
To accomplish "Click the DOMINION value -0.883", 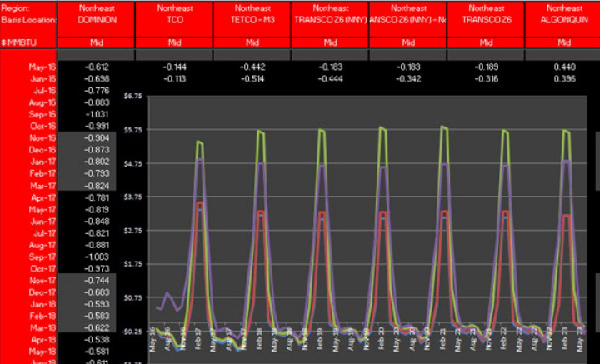I will 97,102.
